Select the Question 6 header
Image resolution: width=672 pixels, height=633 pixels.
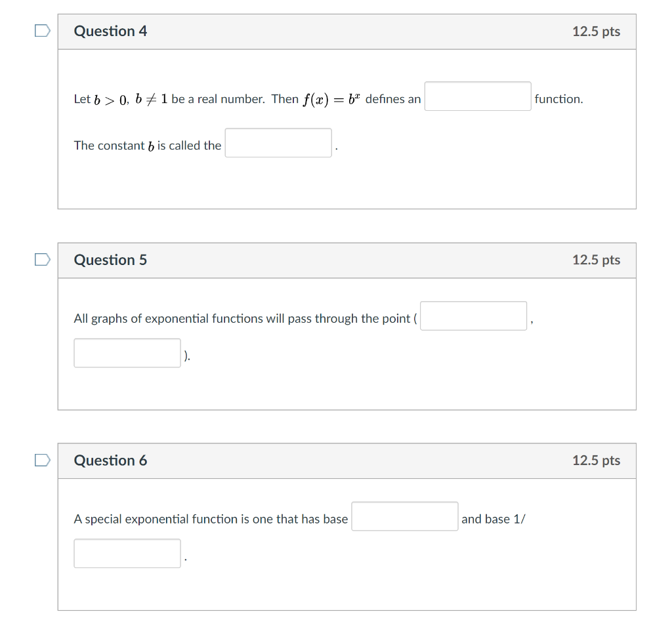(x=110, y=460)
